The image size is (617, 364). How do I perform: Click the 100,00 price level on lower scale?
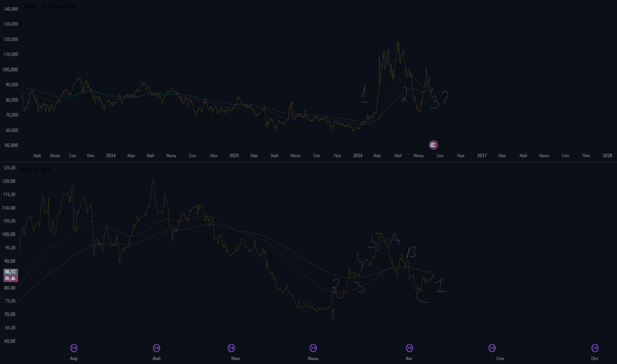point(9,234)
